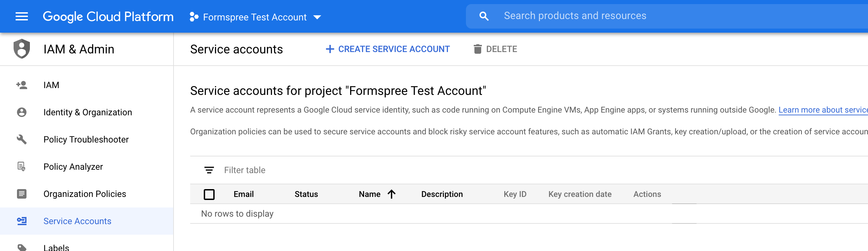
Task: Click the IAM & Admin shield icon
Action: pos(22,49)
